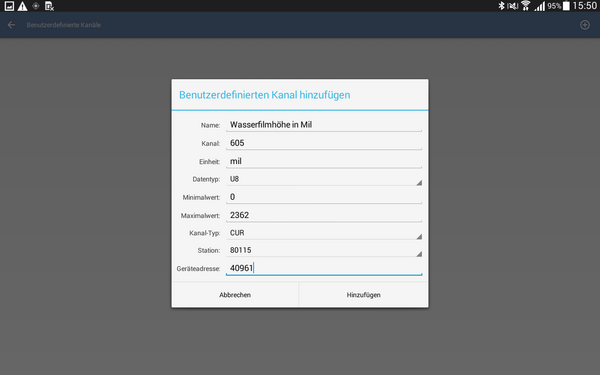Open the Datentyp dropdown showing U8
Viewport: 600px width, 375px height.
click(324, 179)
